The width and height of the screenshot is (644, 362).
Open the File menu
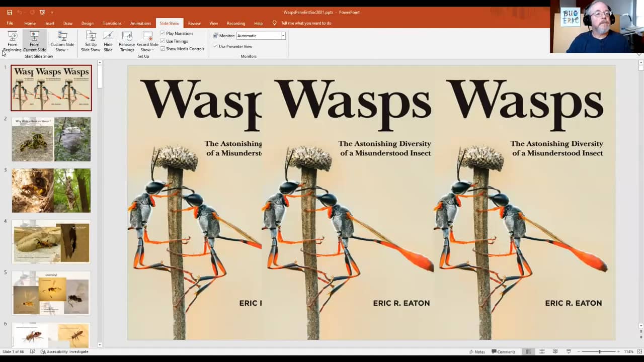10,23
